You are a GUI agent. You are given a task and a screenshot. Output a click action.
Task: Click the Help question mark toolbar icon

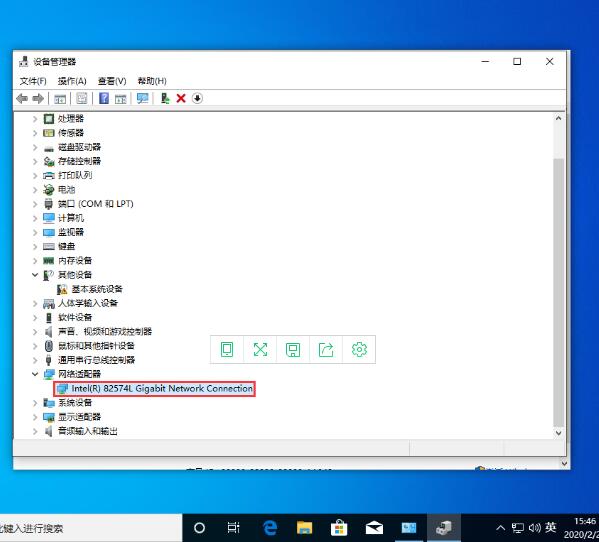click(104, 99)
